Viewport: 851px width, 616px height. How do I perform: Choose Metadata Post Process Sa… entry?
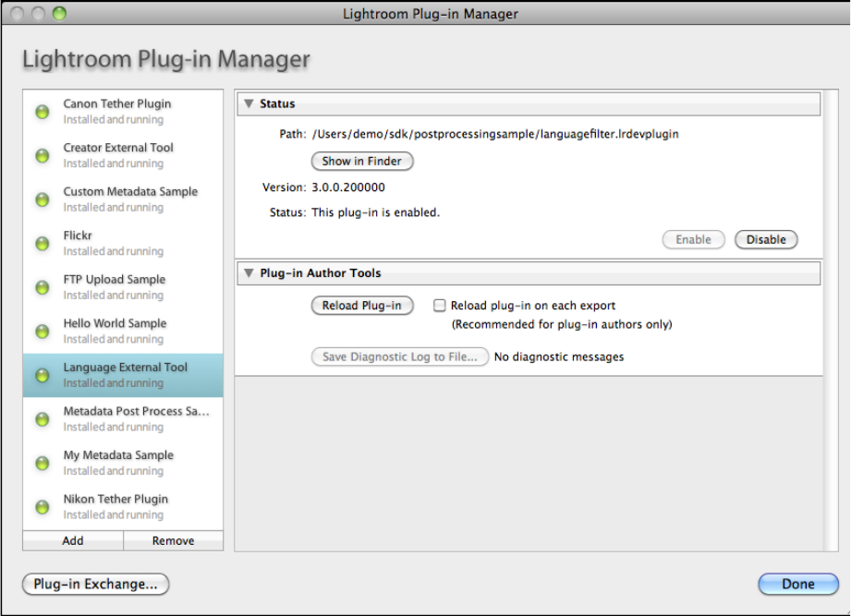pos(123,419)
